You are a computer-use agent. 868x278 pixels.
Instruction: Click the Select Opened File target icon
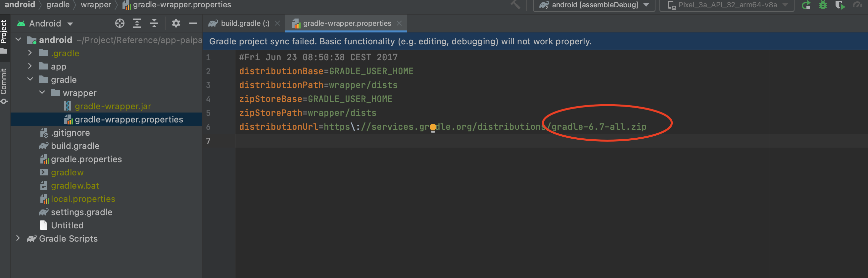pos(120,23)
